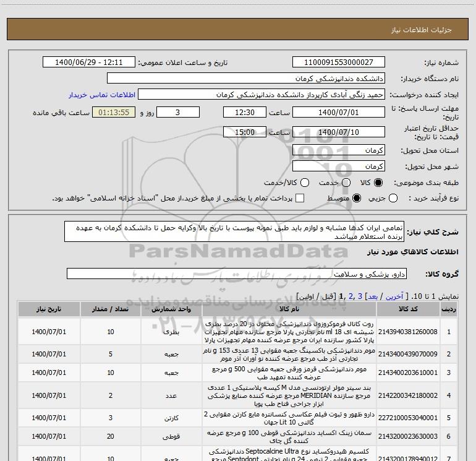
Task: Click the کد کالا column header
Action: click(x=408, y=309)
